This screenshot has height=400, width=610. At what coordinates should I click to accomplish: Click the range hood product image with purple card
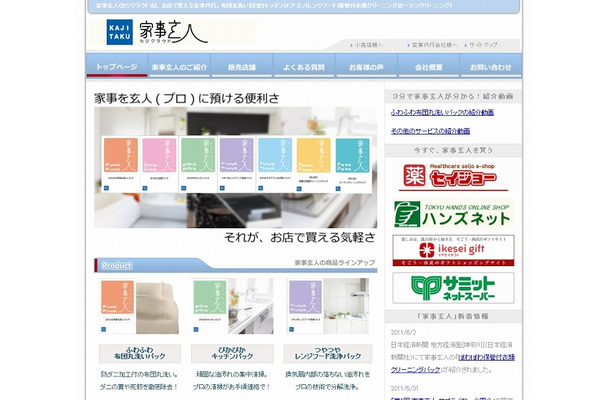click(328, 306)
